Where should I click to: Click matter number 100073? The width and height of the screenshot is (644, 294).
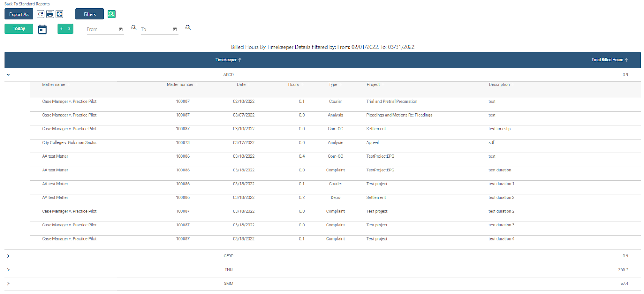pos(183,142)
